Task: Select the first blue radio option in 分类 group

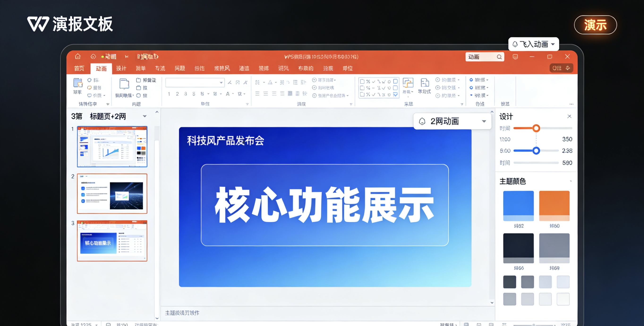Action: (472, 80)
